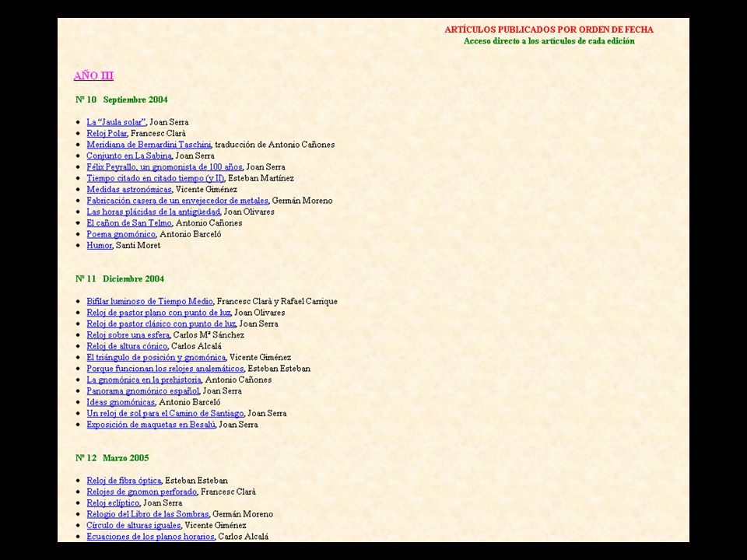This screenshot has width=747, height=560.
Task: Open Reloj de pastor clásico article
Action: point(161,324)
